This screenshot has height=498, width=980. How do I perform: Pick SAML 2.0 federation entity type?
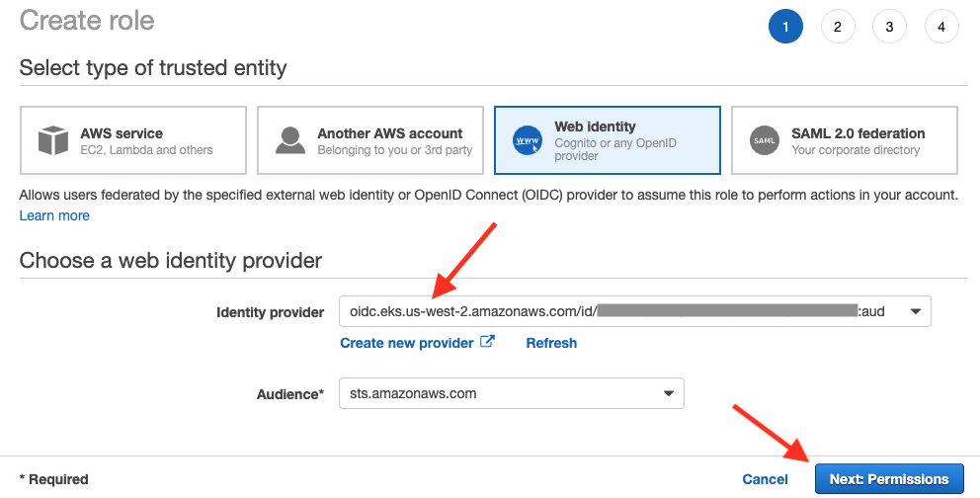tap(845, 140)
